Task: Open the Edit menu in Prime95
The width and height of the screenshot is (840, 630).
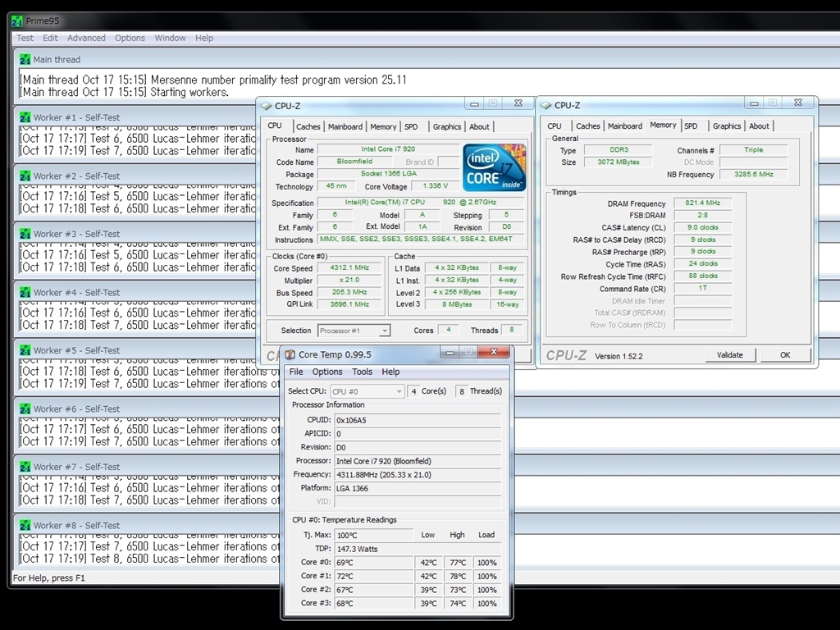Action: pos(50,38)
